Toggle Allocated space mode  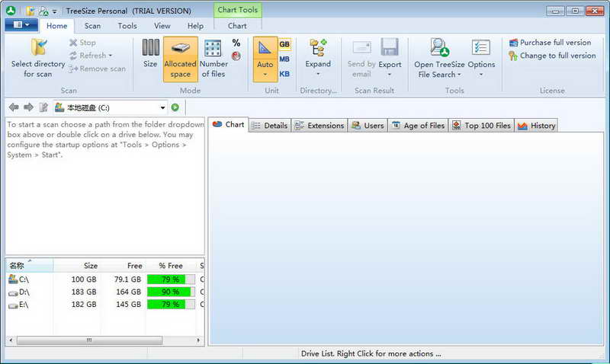coord(181,59)
